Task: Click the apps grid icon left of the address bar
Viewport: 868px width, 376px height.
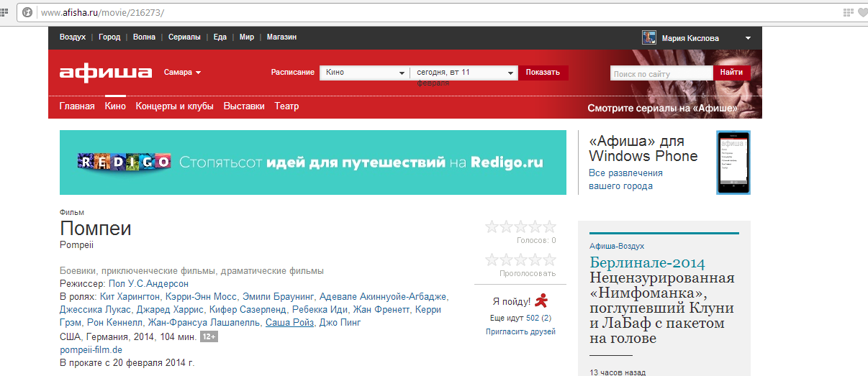Action: (x=4, y=13)
